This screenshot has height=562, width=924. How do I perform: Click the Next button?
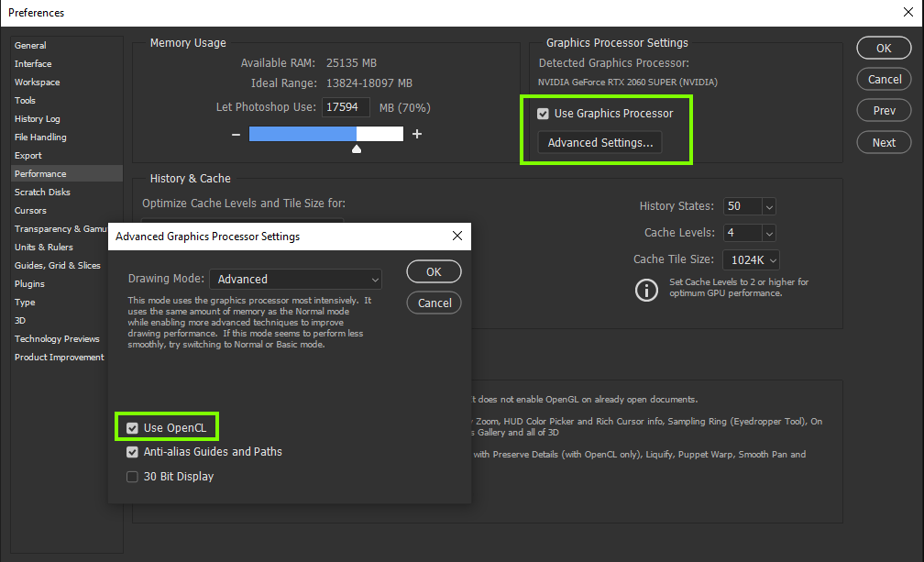click(883, 142)
